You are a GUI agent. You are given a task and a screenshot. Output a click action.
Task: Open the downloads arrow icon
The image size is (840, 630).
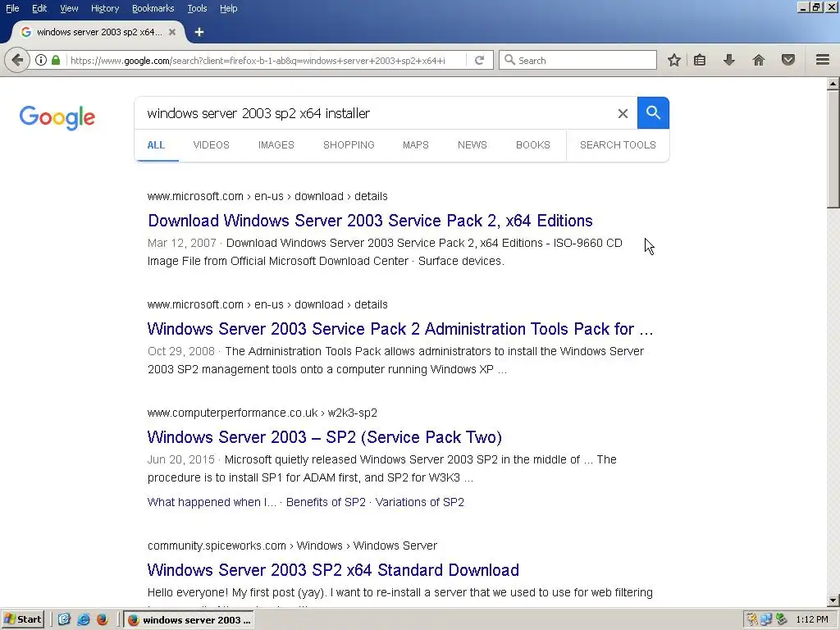click(728, 60)
